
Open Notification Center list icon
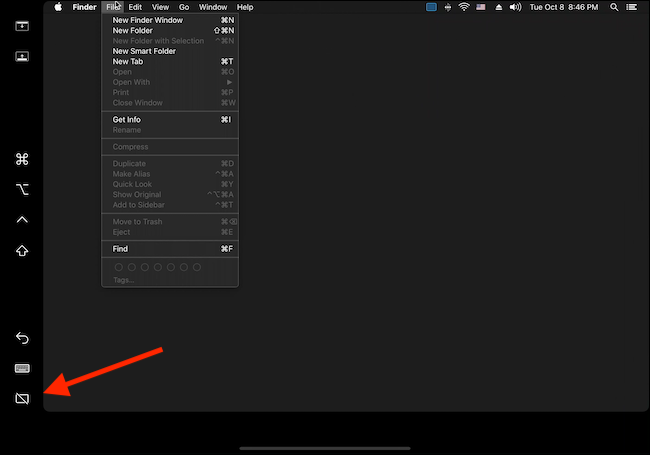pos(631,7)
